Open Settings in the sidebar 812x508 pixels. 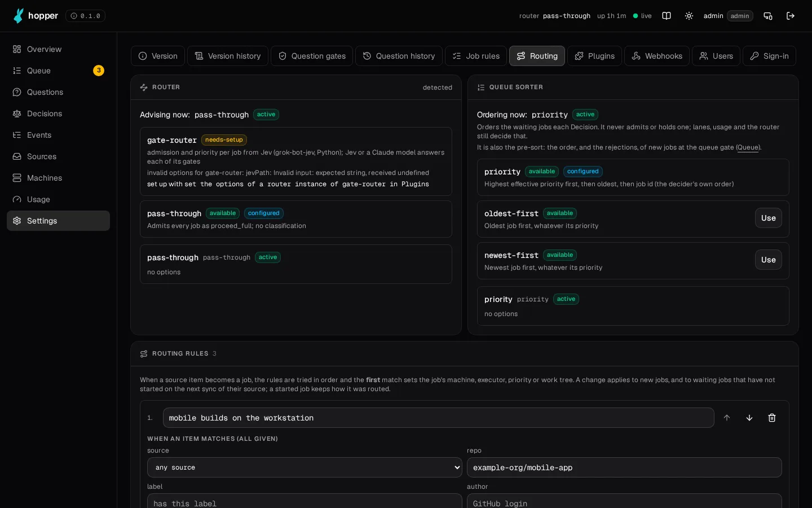58,221
